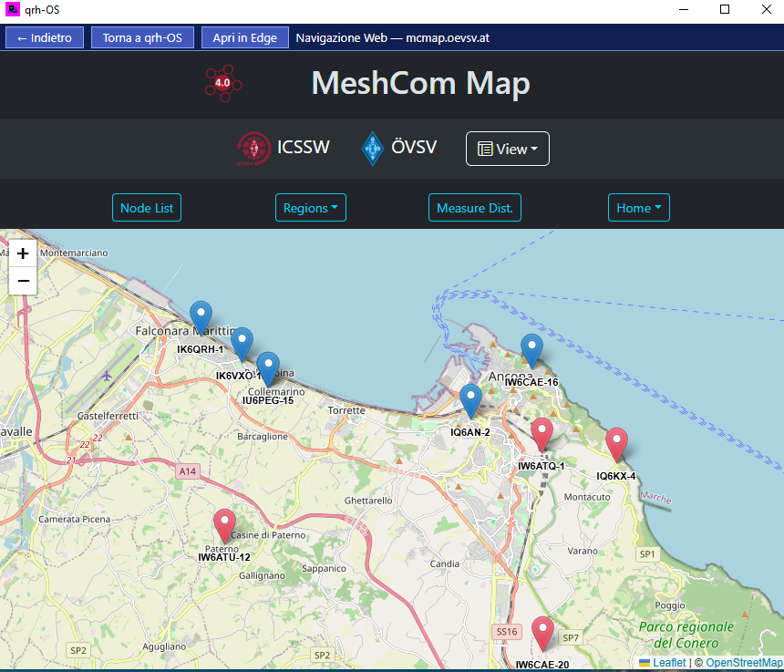Minimize the qrh-OS window
The image size is (784, 672).
(684, 9)
